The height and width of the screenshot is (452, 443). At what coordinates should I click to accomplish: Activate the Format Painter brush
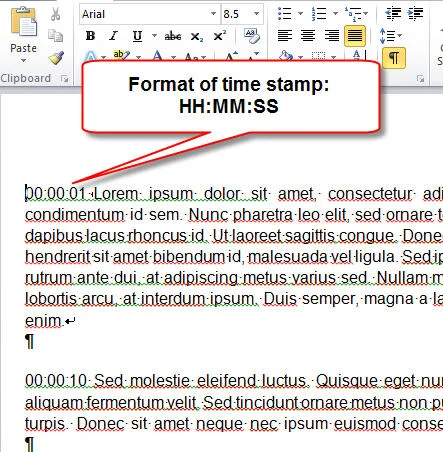tap(56, 57)
